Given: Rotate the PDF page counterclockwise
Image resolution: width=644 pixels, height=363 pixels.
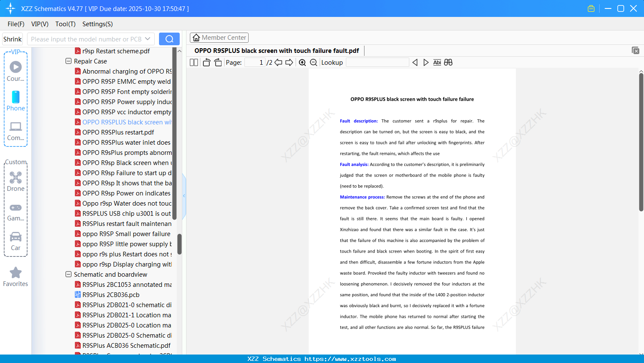Looking at the screenshot, I should click(x=206, y=63).
